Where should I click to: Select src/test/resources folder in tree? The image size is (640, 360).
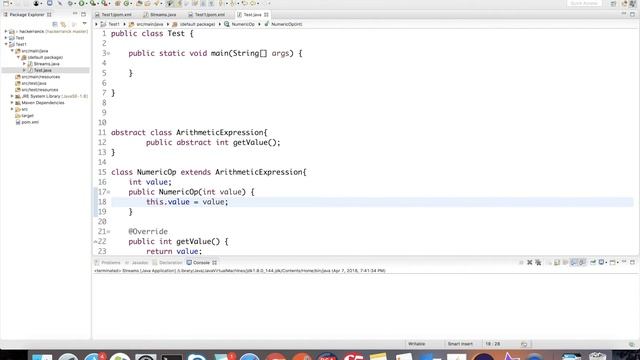pos(37,90)
